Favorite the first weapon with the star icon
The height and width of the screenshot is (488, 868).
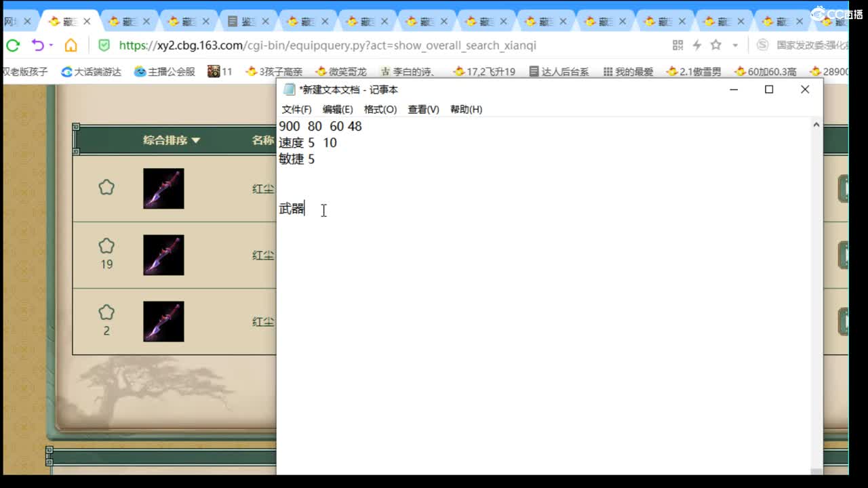click(106, 187)
